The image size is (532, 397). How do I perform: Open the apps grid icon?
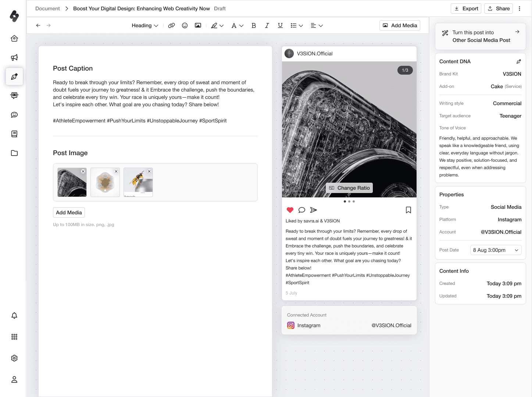(14, 337)
